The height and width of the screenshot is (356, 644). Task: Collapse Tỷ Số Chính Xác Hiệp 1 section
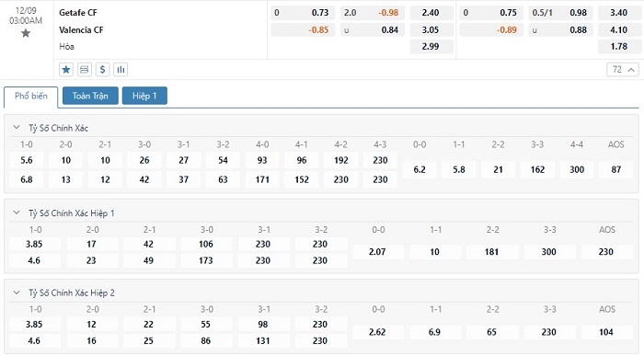click(x=17, y=212)
